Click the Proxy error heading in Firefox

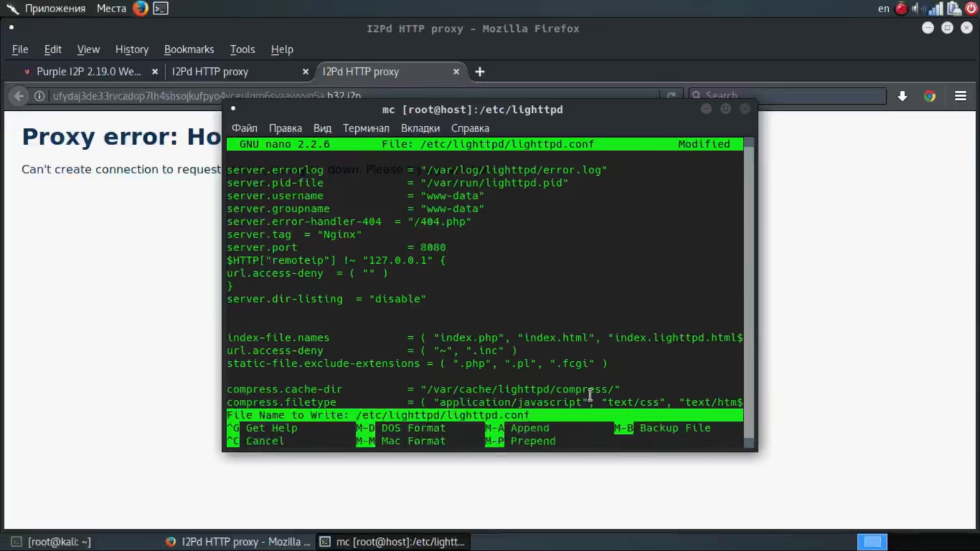121,137
